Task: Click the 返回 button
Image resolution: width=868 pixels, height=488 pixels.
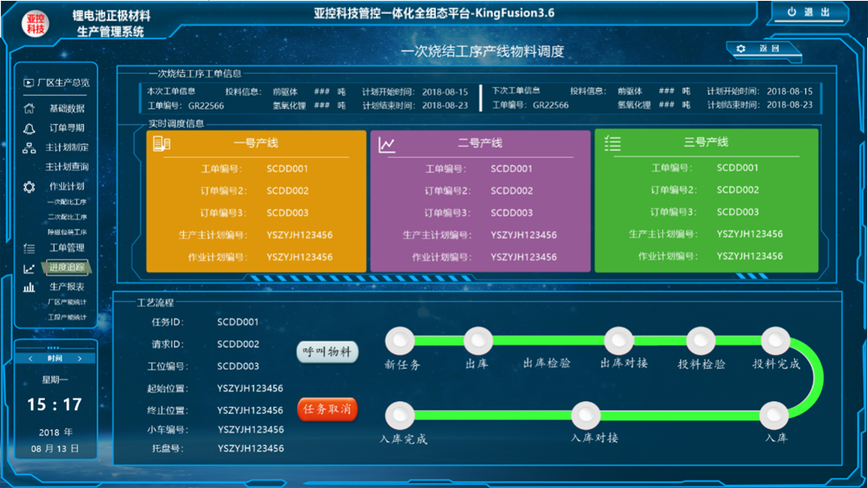Action: point(763,49)
